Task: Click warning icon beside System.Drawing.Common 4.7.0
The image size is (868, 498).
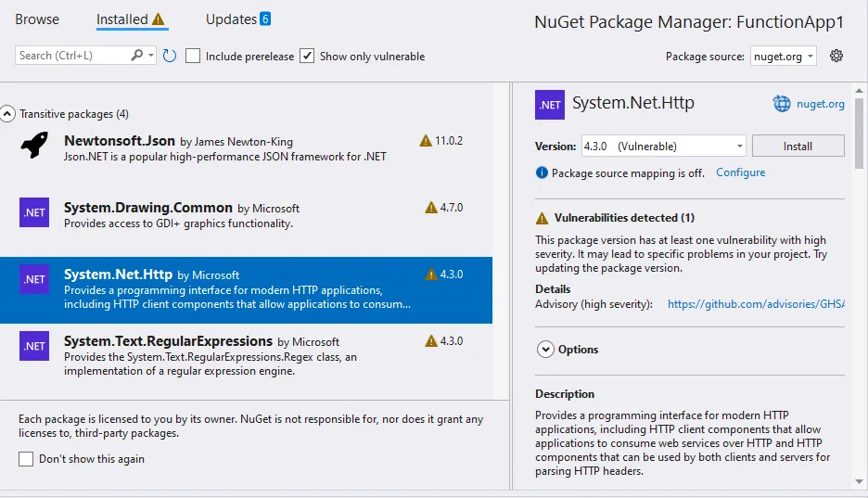Action: 430,208
